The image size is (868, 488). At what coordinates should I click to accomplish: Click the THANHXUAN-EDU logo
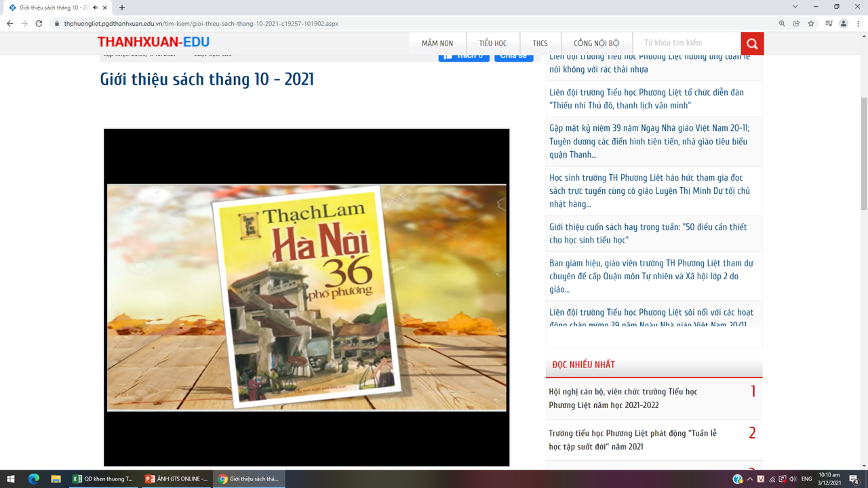153,42
